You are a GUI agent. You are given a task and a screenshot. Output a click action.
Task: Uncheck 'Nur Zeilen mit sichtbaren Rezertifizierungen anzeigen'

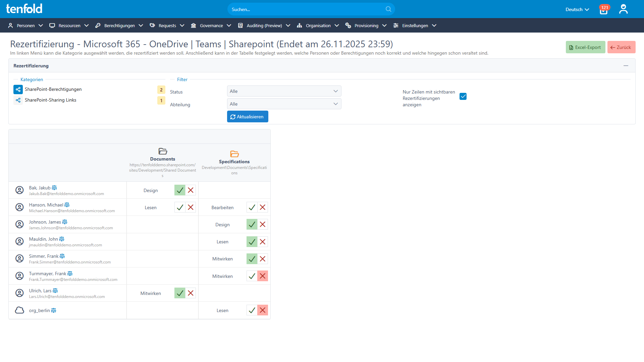463,96
